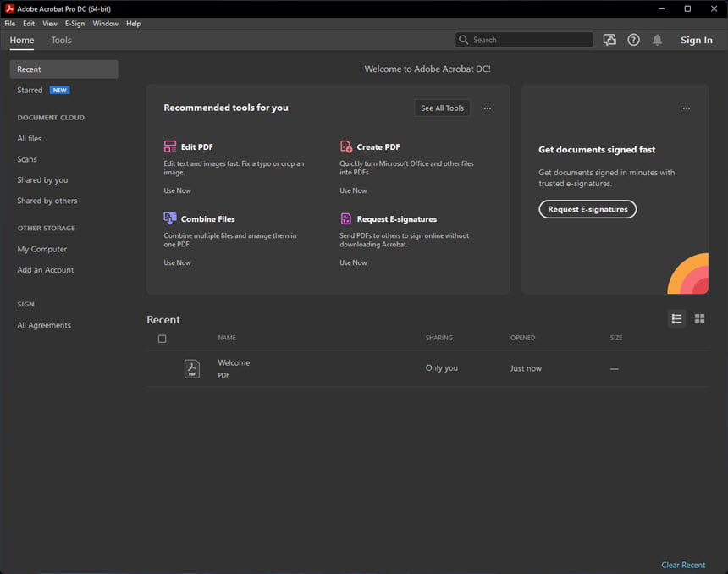Viewport: 728px width, 574px height.
Task: Click the Request E-signatures tool icon
Action: click(346, 218)
